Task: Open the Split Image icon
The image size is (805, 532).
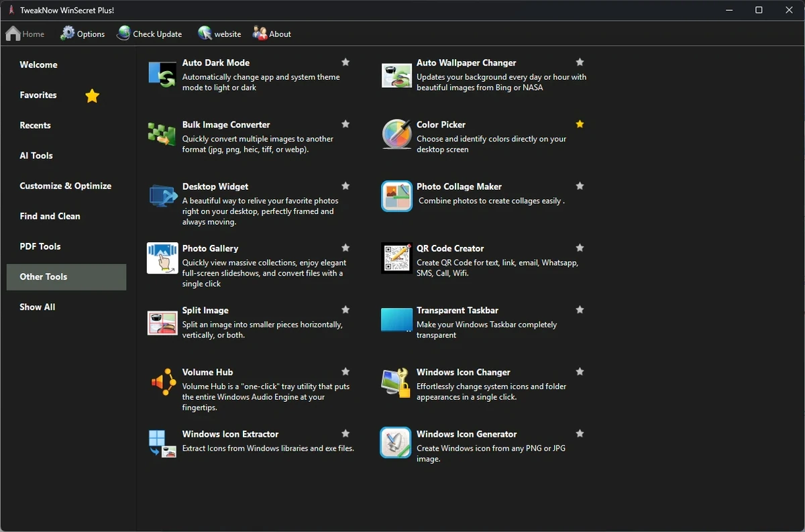Action: pyautogui.click(x=162, y=323)
